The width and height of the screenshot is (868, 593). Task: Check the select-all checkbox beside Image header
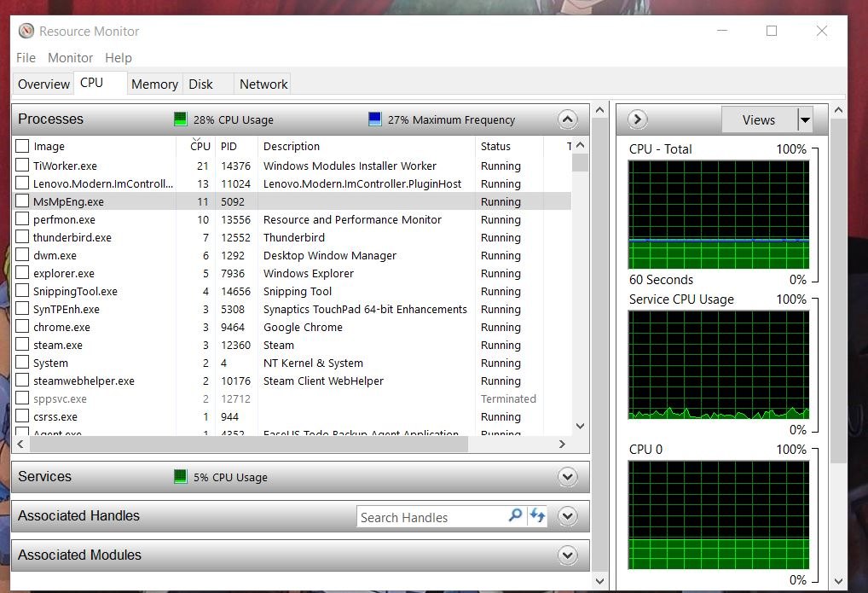point(22,146)
